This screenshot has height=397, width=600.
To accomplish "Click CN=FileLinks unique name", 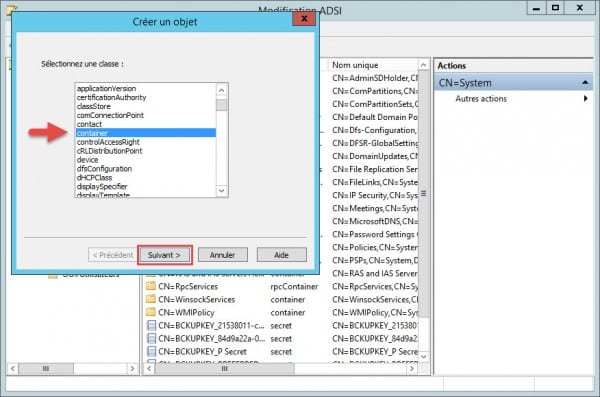I will click(375, 182).
